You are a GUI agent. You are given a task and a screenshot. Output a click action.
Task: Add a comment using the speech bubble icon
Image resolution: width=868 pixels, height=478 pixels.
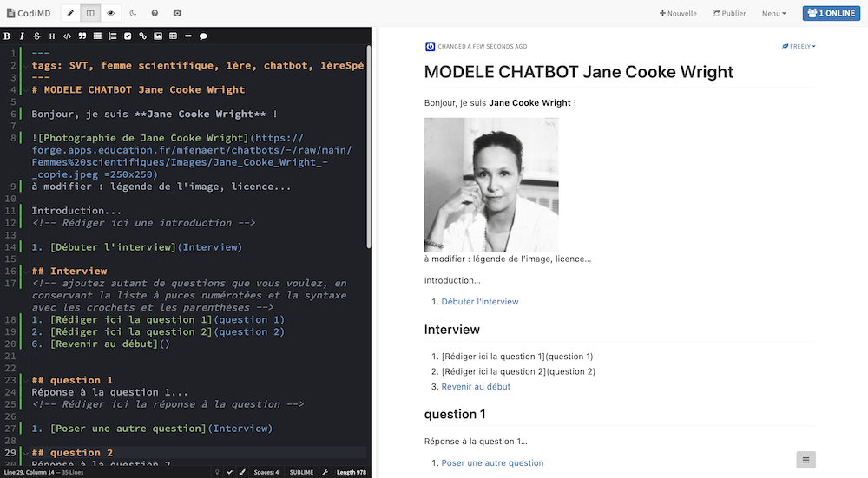(203, 36)
